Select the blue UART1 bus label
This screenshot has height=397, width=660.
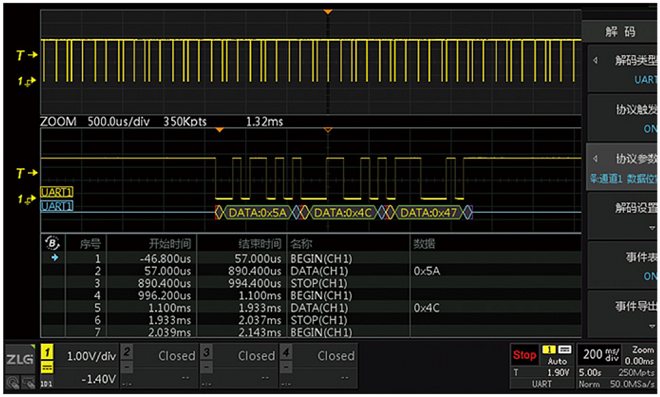click(x=57, y=206)
